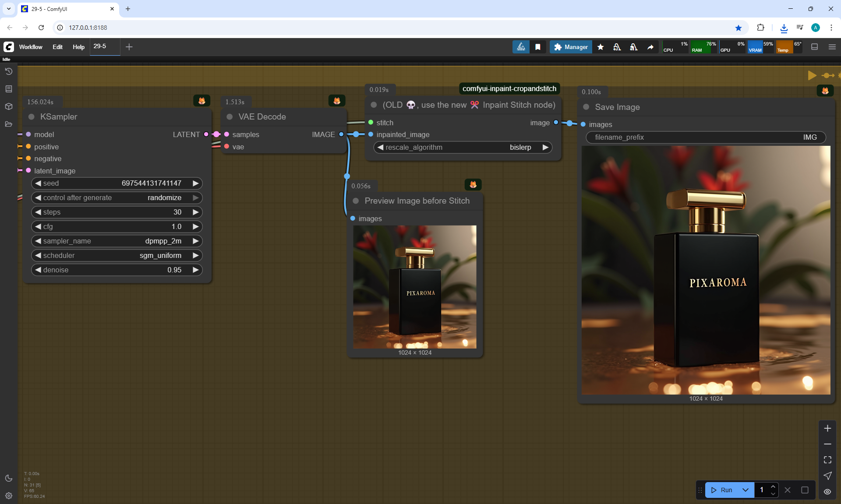Open the model library cube icon
This screenshot has height=504, width=841.
8,106
